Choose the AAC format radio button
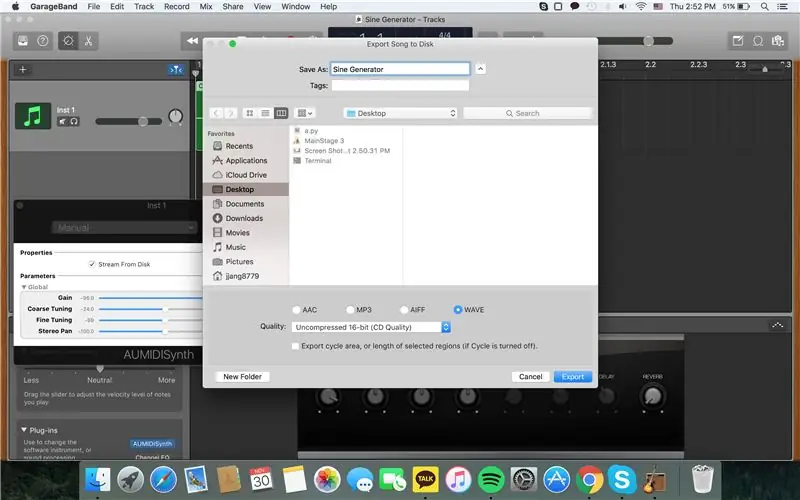This screenshot has height=500, width=800. pyautogui.click(x=296, y=310)
